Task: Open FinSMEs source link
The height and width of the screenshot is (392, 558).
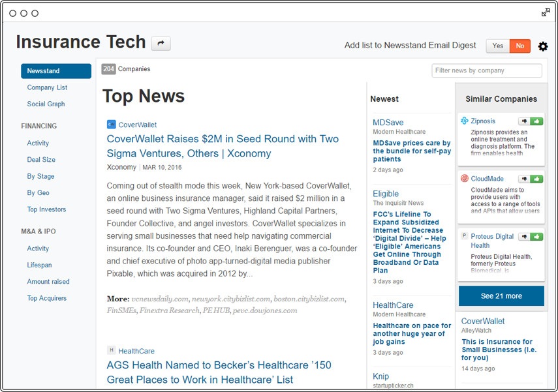Action: pos(121,310)
